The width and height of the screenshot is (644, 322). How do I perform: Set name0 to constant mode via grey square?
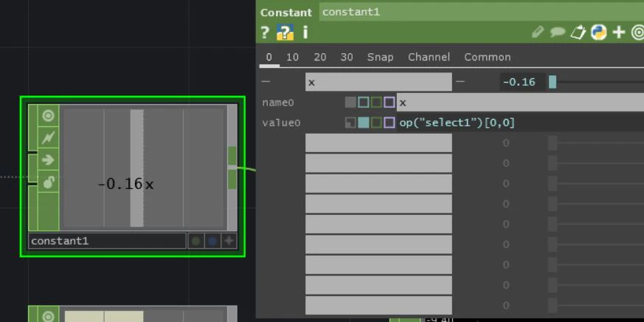pos(350,103)
